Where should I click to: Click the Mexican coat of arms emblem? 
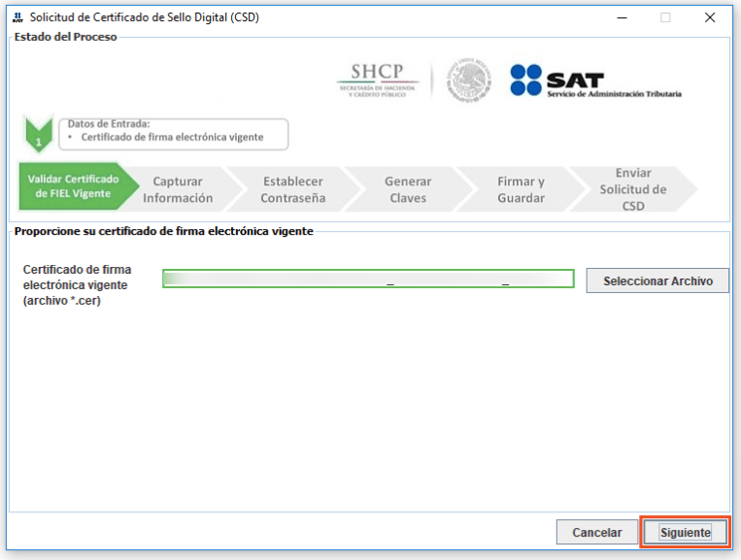[469, 81]
